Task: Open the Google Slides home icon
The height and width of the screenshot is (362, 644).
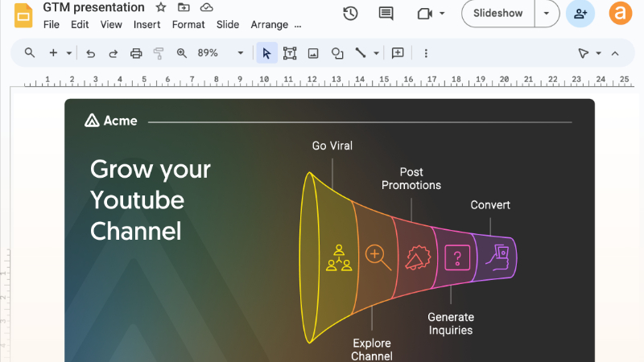Action: click(x=23, y=15)
